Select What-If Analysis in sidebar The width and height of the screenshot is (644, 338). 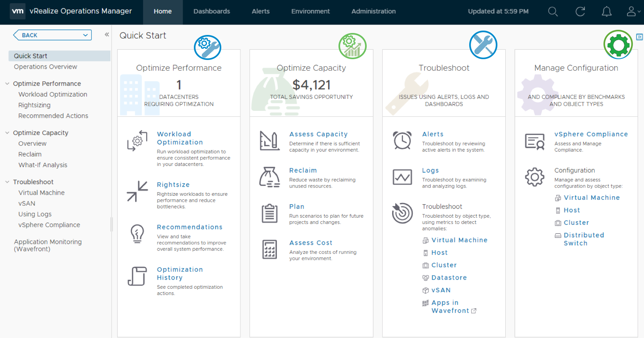coord(43,165)
